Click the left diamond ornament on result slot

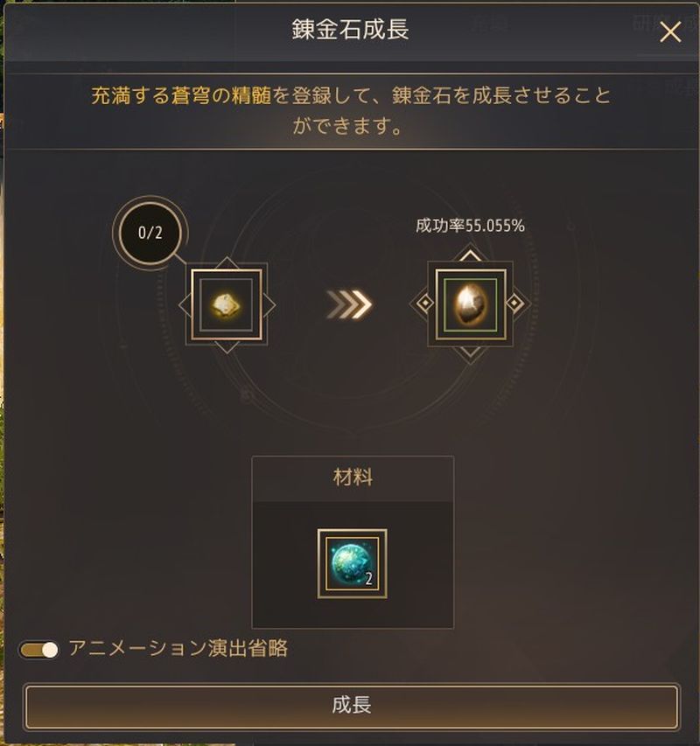424,303
